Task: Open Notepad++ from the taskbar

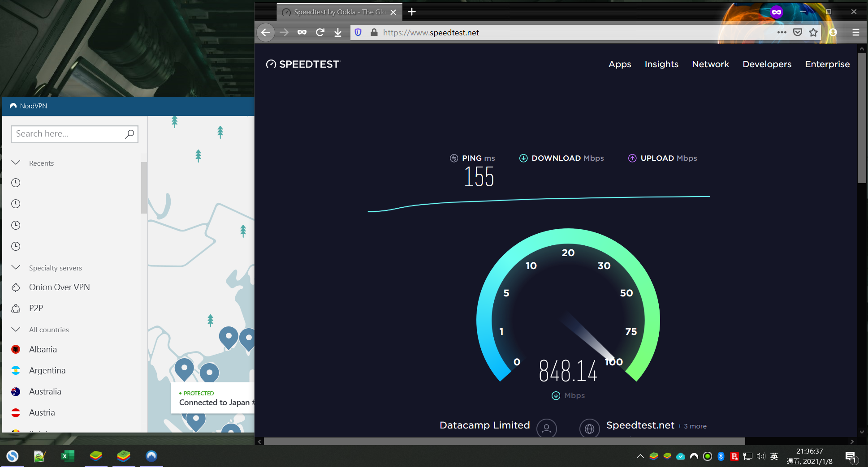Action: 39,456
